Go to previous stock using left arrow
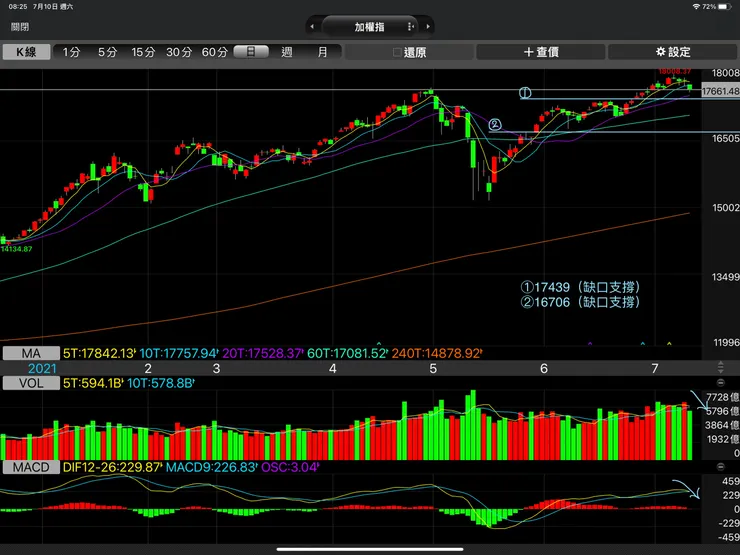Image resolution: width=740 pixels, height=555 pixels. pos(312,27)
